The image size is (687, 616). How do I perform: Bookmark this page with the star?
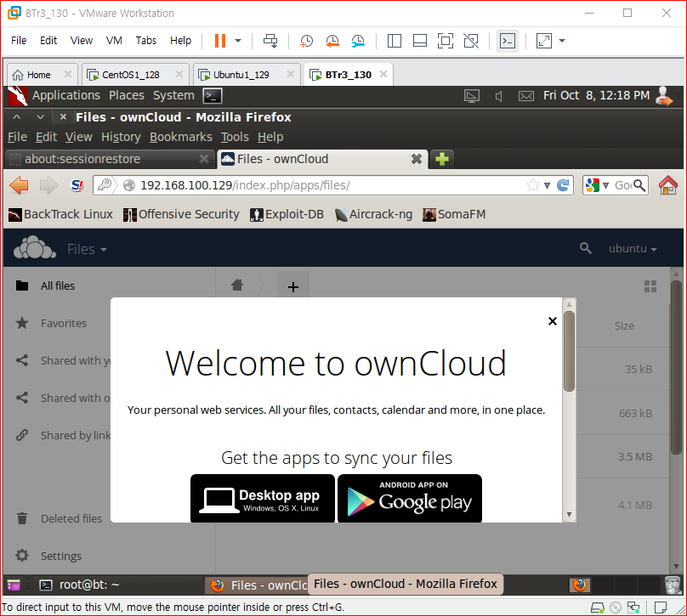[533, 185]
